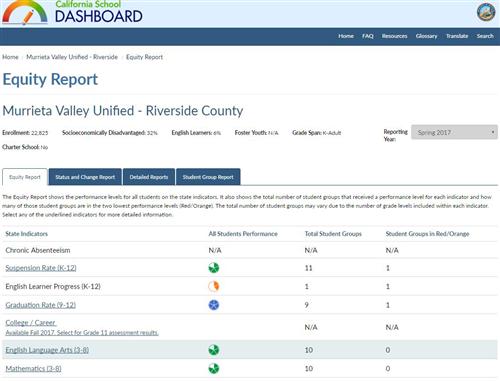Click the Foster Youth N/A text
This screenshot has height=381, width=500.
tap(256, 133)
